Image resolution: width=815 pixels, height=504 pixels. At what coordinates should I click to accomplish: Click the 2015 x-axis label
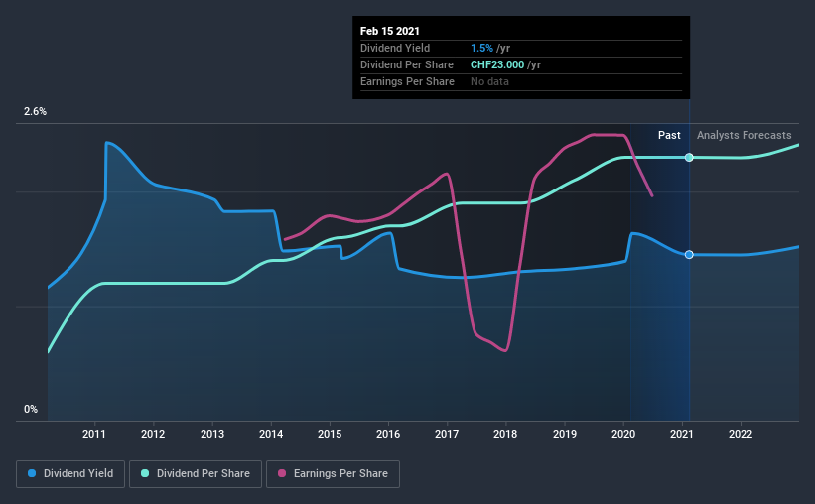coord(330,434)
